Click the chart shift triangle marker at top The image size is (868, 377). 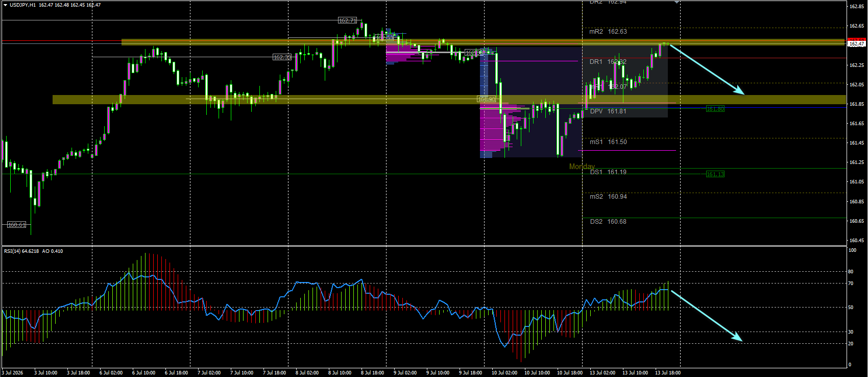click(677, 3)
